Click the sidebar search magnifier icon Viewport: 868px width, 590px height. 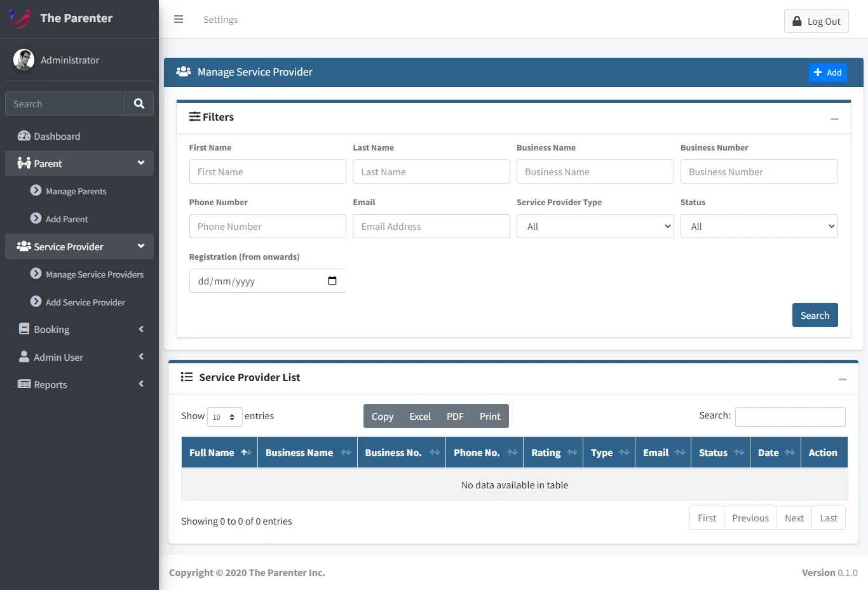tap(139, 104)
